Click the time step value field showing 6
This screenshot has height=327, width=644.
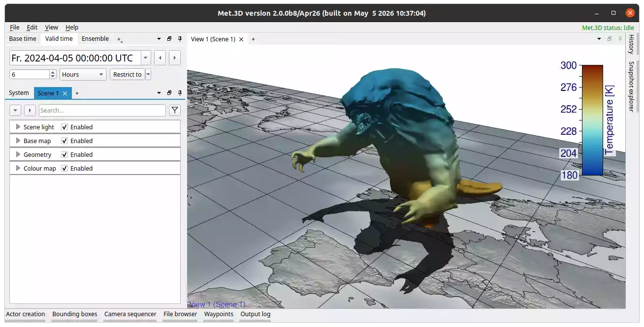(30, 74)
